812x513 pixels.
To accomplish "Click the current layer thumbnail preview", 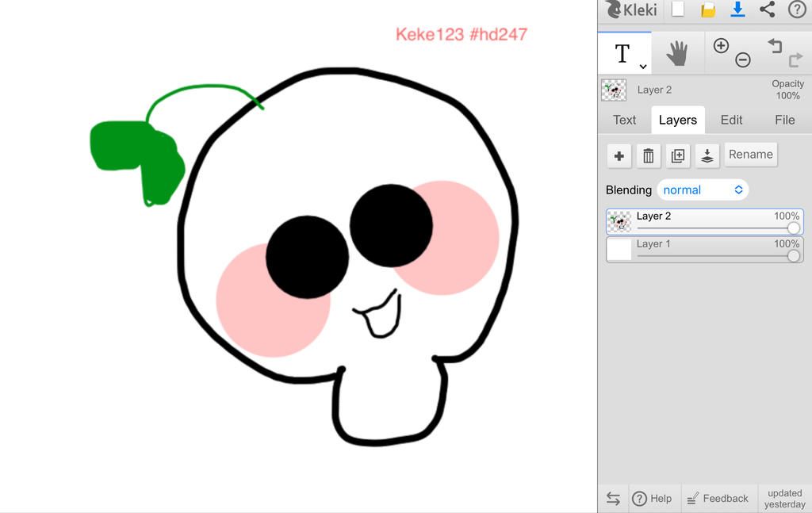I will [x=614, y=90].
